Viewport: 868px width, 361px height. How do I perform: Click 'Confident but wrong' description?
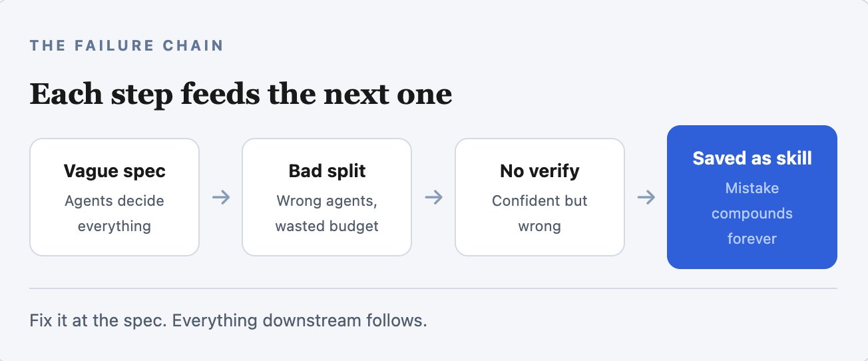(x=540, y=213)
